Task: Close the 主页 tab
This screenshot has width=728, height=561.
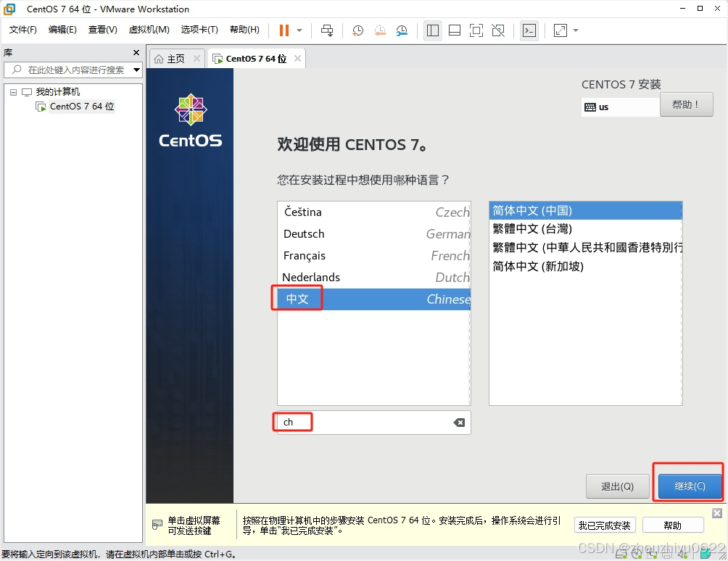Action: pos(197,59)
